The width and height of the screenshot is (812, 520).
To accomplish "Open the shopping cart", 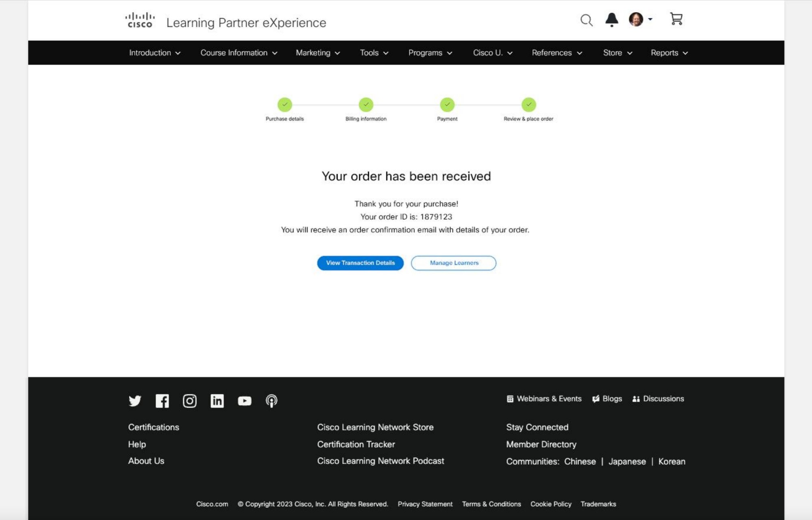I will point(676,19).
